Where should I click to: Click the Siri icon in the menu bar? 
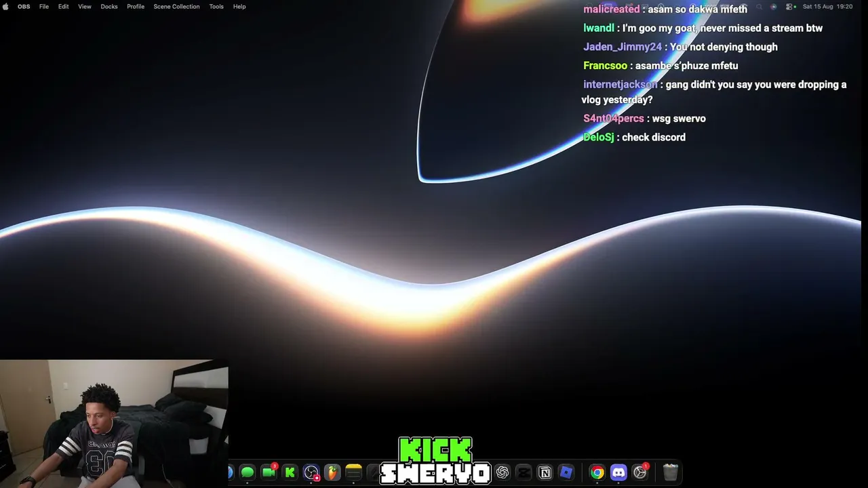click(774, 6)
